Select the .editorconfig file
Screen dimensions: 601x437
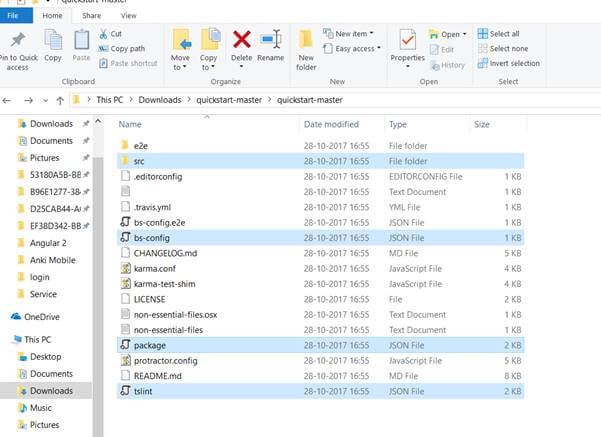coord(320,176)
